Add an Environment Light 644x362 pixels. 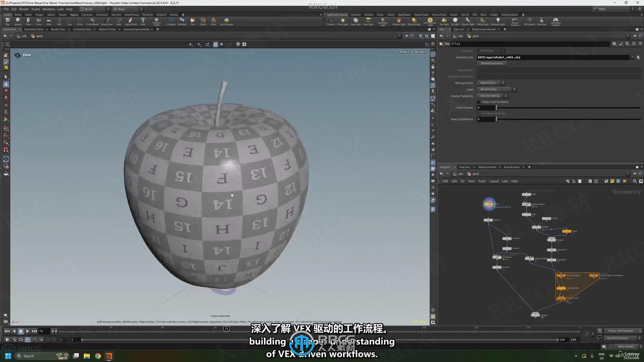[430, 22]
